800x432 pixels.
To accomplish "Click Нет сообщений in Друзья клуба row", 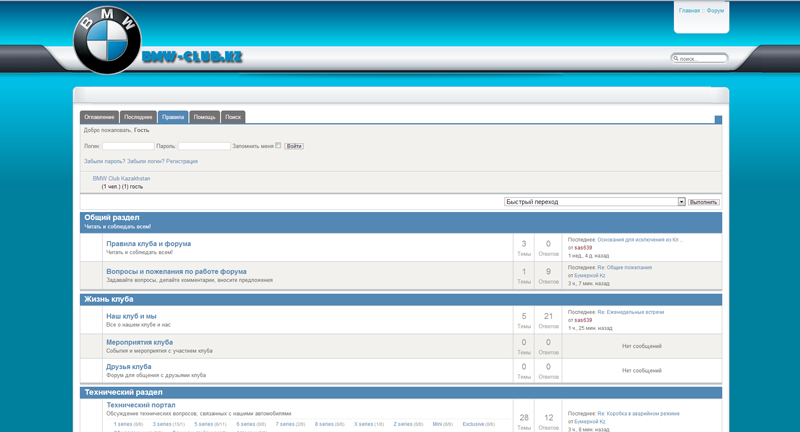I will coord(642,371).
